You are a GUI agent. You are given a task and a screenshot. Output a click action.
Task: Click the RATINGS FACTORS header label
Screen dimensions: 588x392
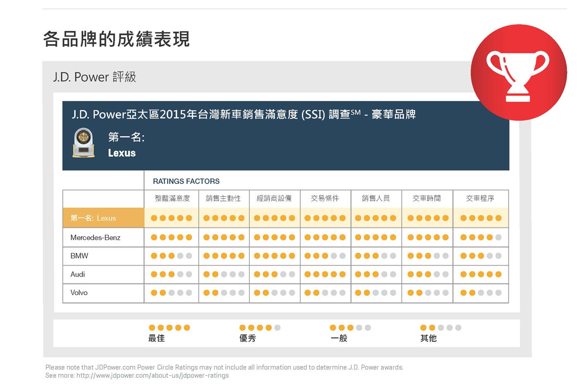pos(186,181)
